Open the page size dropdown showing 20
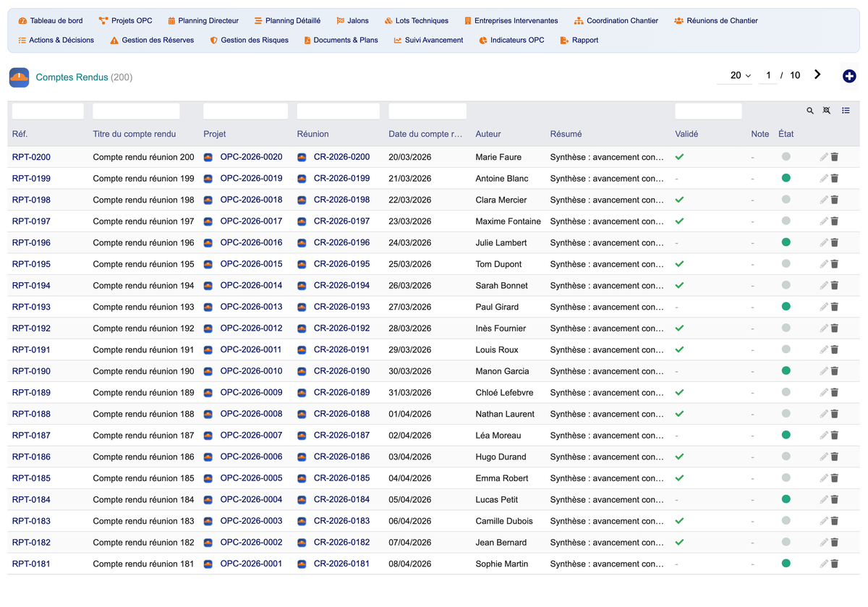868x607 pixels. [x=735, y=75]
